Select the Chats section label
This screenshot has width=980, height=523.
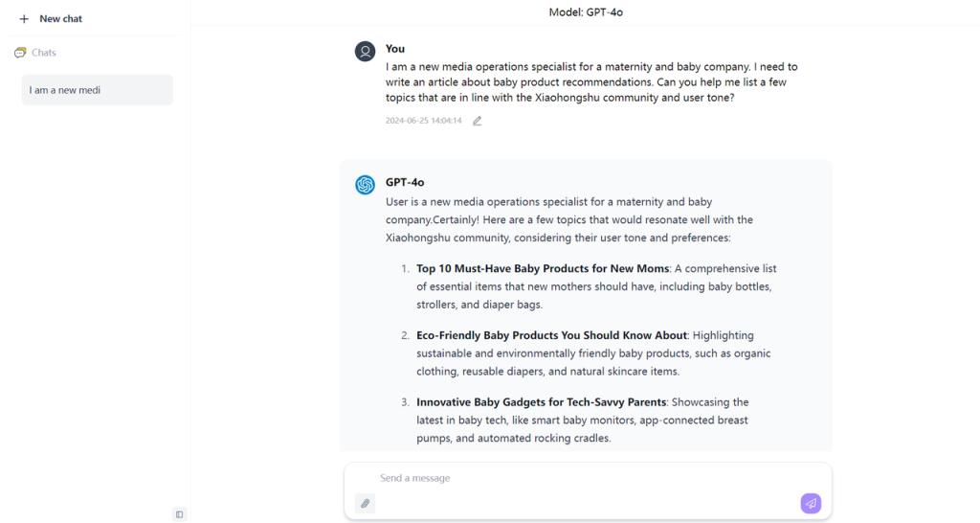tap(44, 53)
